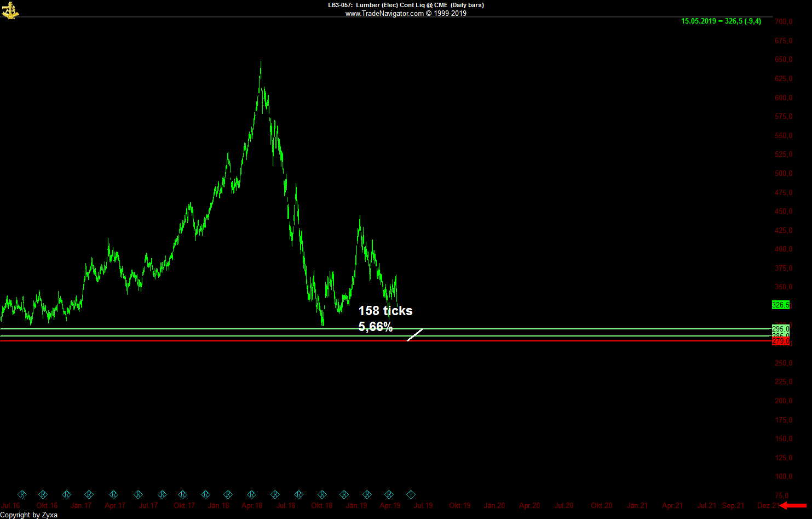Click the LB3-057 Lumber chart title
Image resolution: width=812 pixels, height=519 pixels.
coord(406,5)
